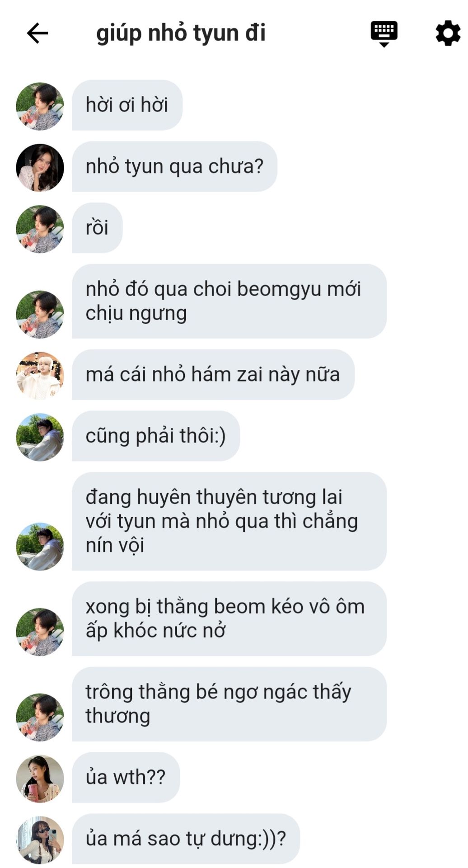Tap avatar beside "trông thằng bé ngơ ngác"
Viewport: 468px width, 868px height.
pos(40,717)
